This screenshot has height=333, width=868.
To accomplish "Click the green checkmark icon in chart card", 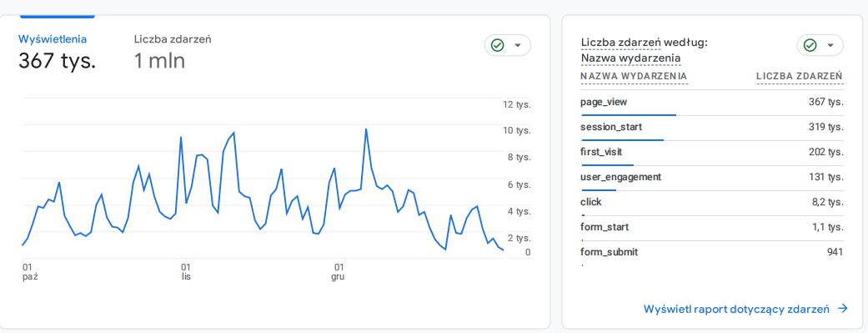I will pos(497,45).
